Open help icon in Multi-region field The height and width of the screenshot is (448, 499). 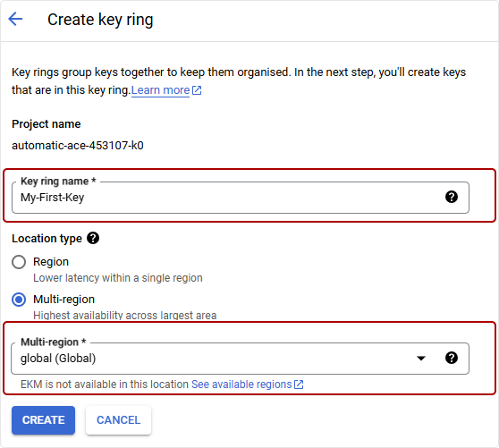coord(452,358)
